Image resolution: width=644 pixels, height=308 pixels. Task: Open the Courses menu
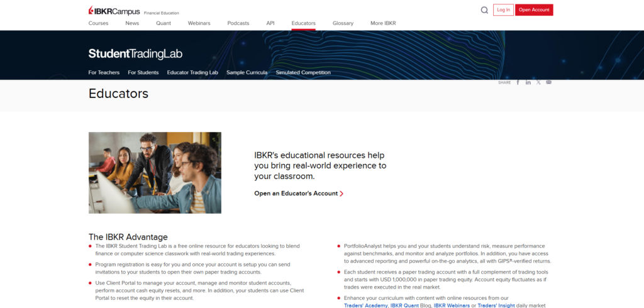98,23
